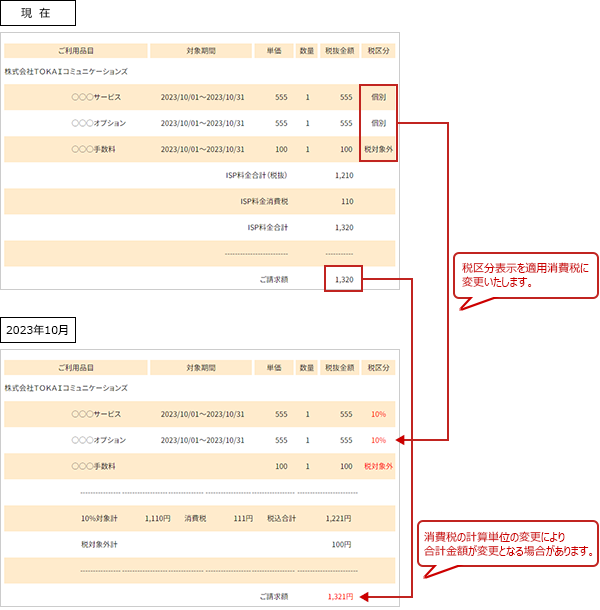
Task: Click the red '10%' in the サービス row
Action: (378, 414)
